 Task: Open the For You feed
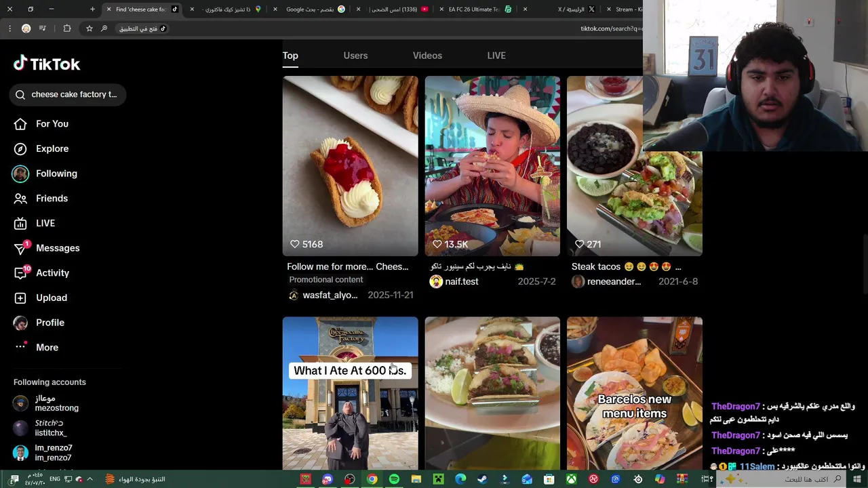click(x=52, y=124)
